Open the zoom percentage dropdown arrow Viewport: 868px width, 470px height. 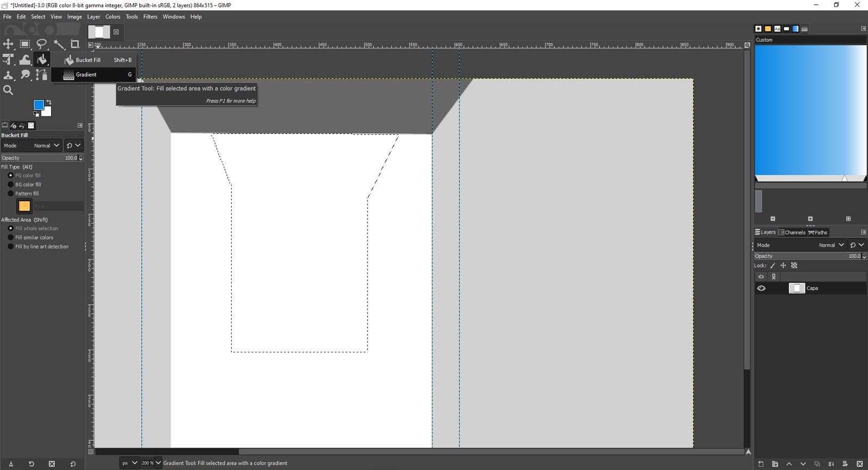click(158, 463)
